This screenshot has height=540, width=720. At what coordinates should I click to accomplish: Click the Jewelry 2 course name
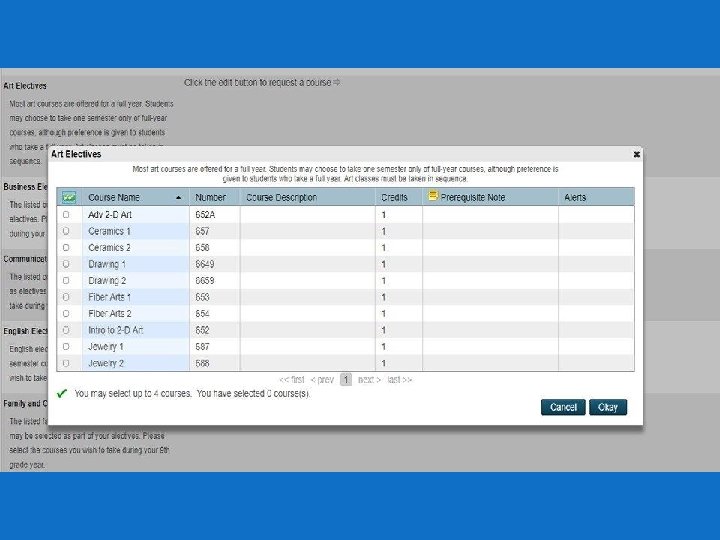[x=106, y=363]
